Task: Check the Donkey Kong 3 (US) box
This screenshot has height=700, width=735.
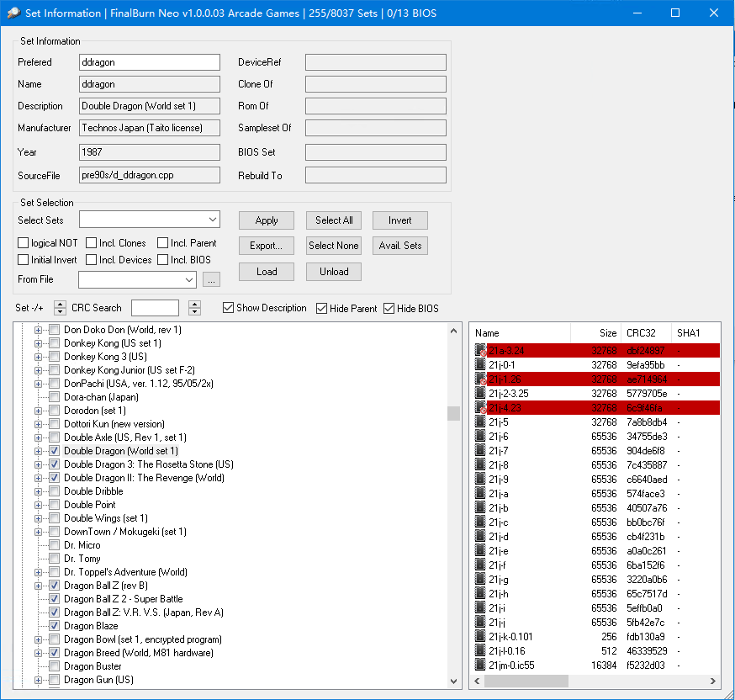Action: click(55, 357)
